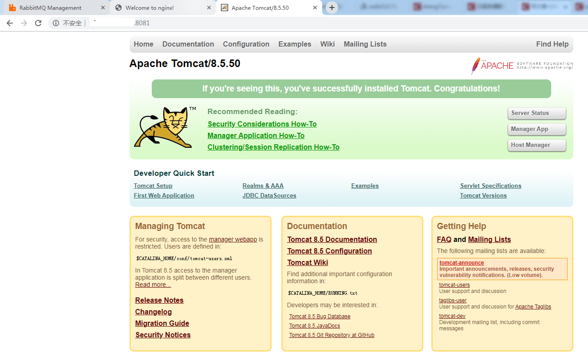Click the Tomcat tab favicon
Image resolution: width=588 pixels, height=364 pixels.
pyautogui.click(x=225, y=8)
